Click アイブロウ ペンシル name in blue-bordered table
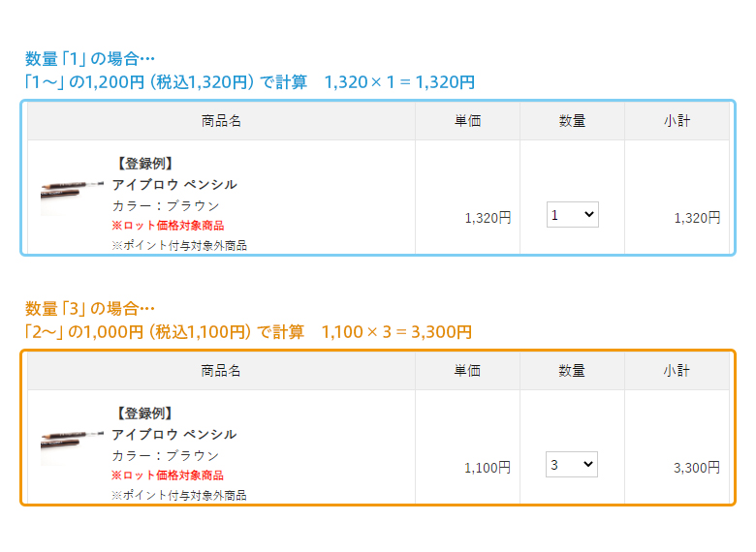This screenshot has width=756, height=552. [x=174, y=184]
